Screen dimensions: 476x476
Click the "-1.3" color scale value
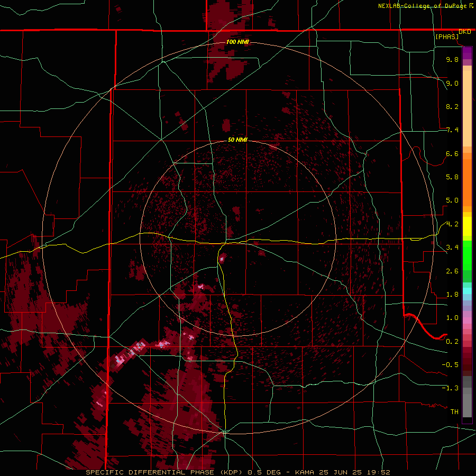coord(450,388)
